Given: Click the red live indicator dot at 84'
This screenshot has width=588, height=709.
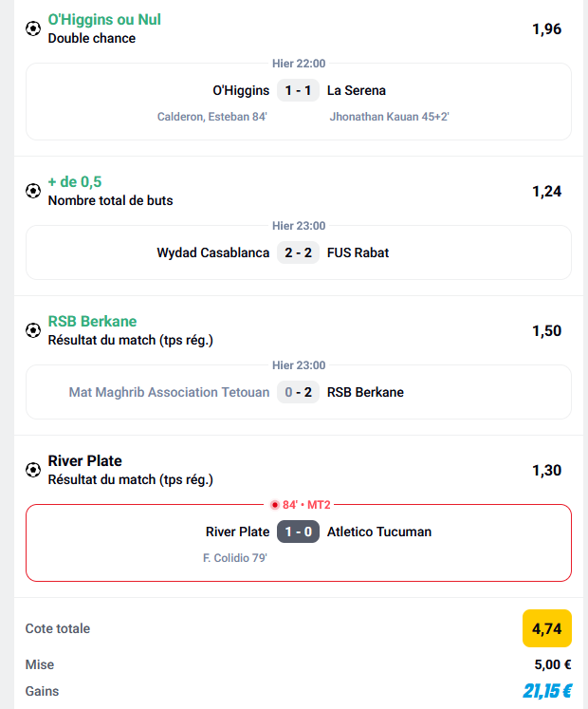Looking at the screenshot, I should click(x=275, y=505).
